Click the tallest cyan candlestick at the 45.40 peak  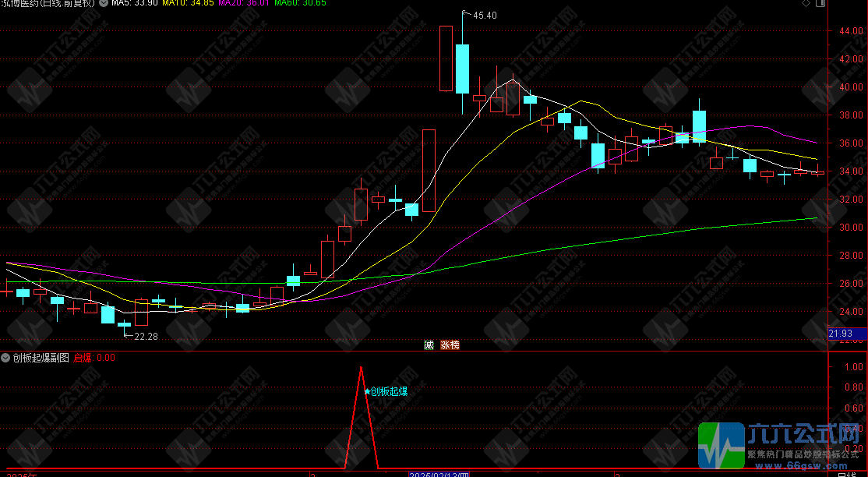[462, 68]
